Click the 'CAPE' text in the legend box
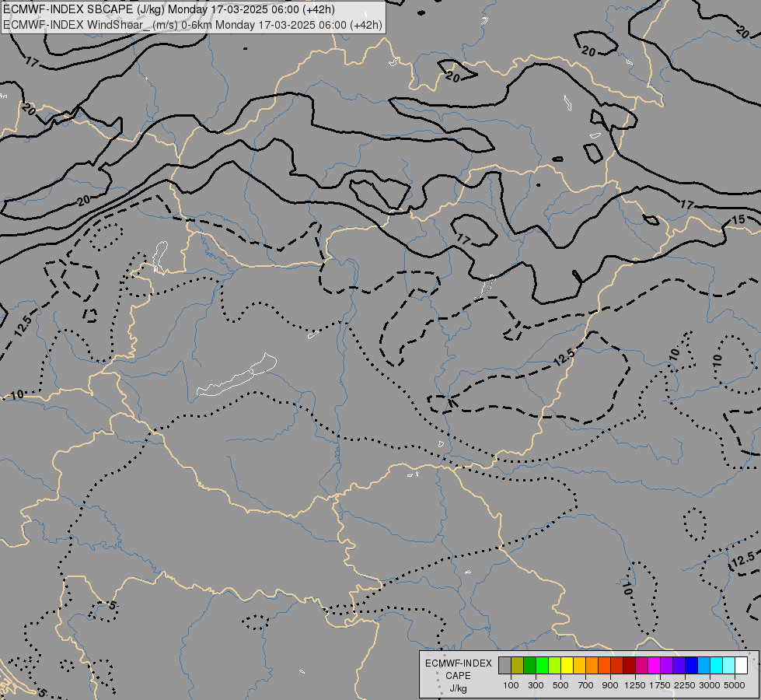Screen dimensions: 761x700 coord(458,676)
